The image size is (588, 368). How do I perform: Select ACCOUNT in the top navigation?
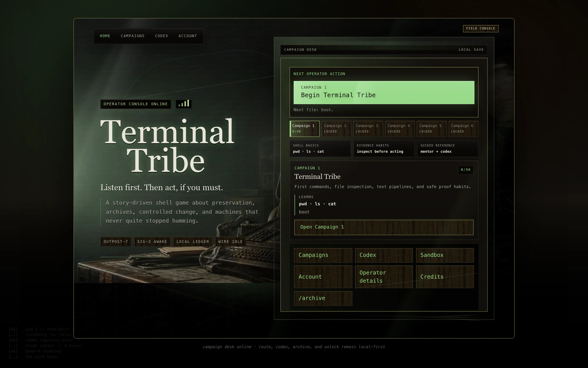tap(188, 36)
